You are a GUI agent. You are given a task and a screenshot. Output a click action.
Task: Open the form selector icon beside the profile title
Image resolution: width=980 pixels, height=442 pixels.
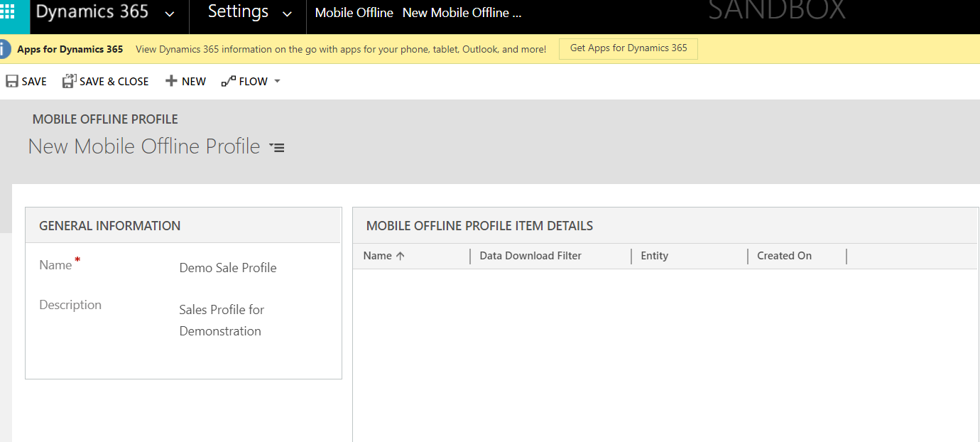[x=277, y=147]
